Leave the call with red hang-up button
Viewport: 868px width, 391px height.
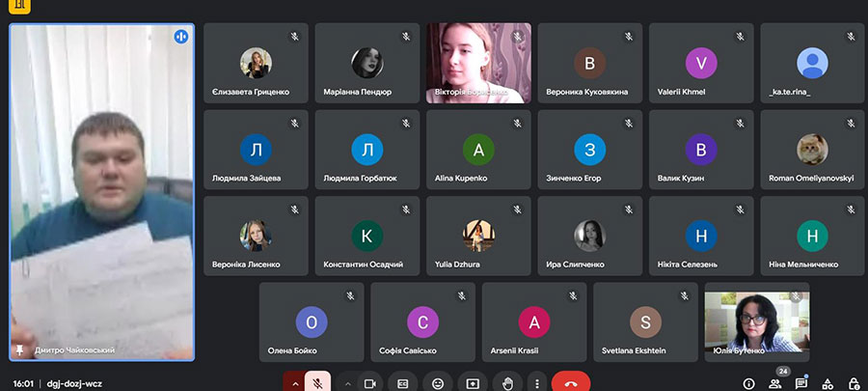[570, 382]
